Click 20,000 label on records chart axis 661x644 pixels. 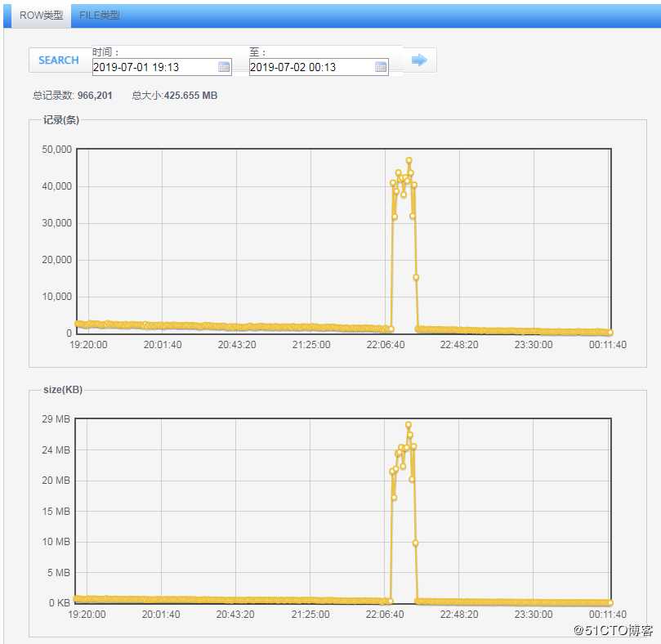pos(57,259)
